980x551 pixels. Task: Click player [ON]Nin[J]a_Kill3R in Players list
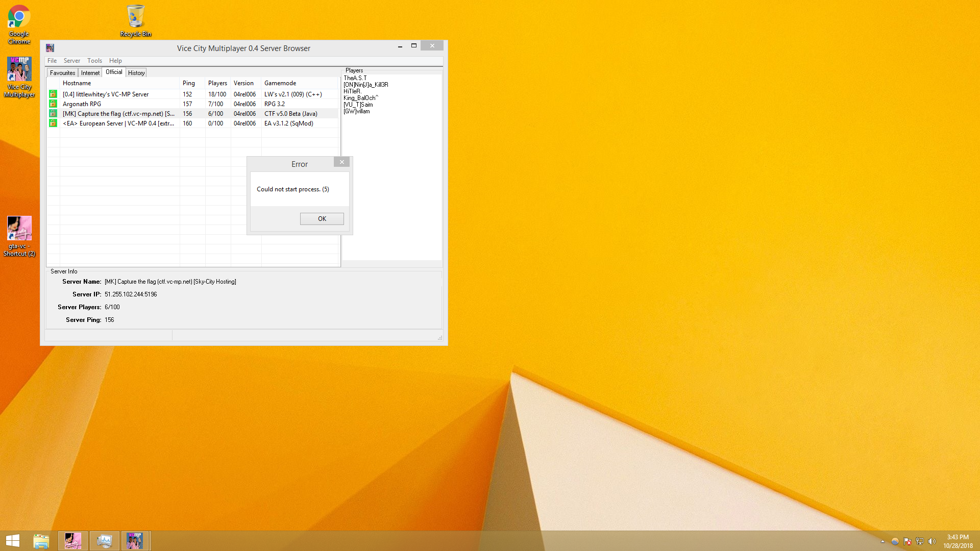click(366, 85)
